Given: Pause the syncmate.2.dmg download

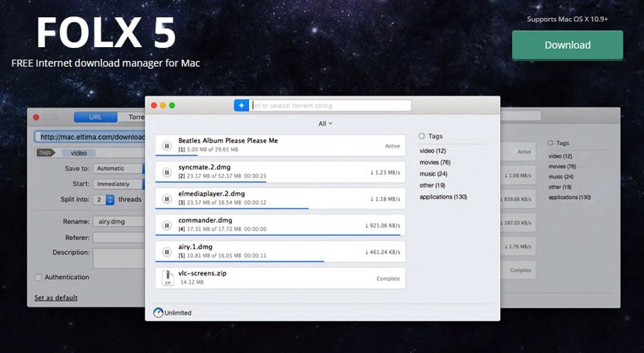Looking at the screenshot, I should click(x=166, y=173).
